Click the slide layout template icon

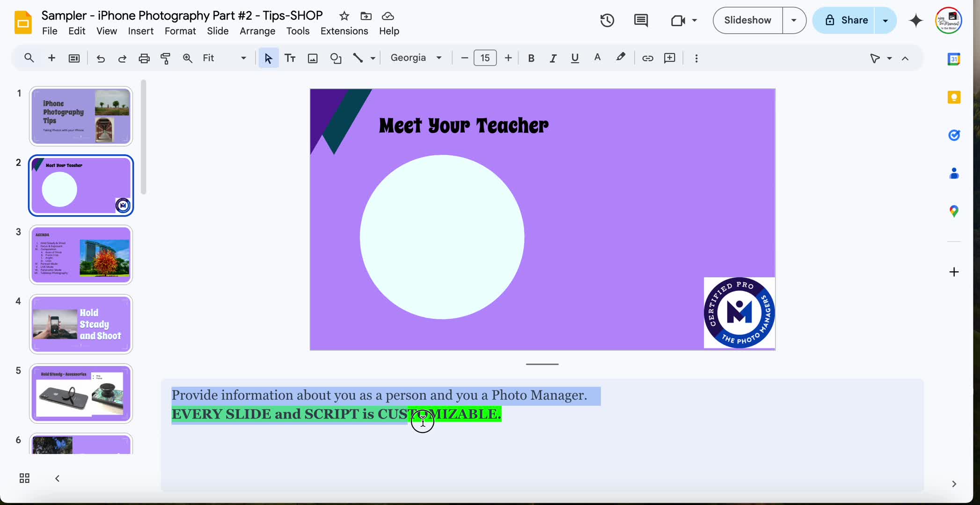74,58
